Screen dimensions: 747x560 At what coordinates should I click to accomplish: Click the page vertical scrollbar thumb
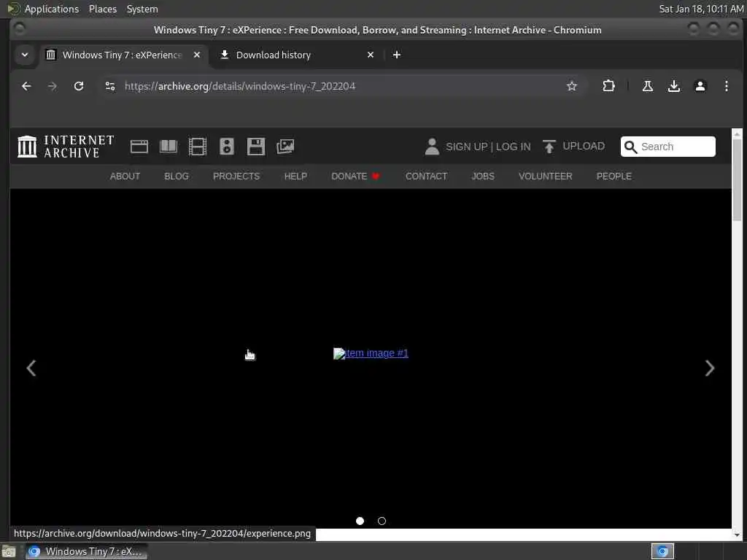(x=737, y=179)
